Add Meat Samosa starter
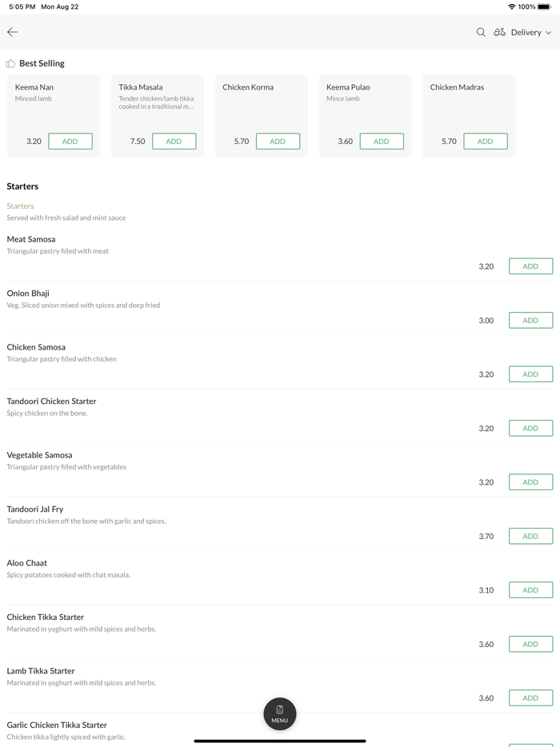The image size is (560, 747). (530, 266)
